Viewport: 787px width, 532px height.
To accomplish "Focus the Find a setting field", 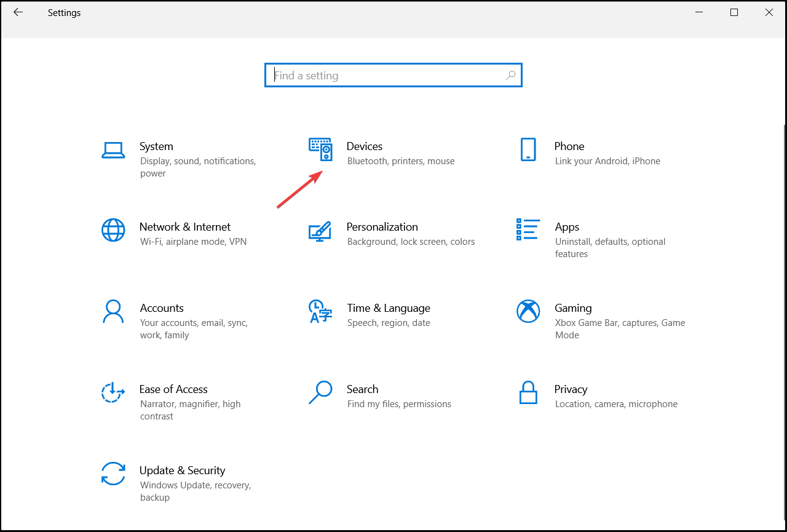I will point(387,76).
